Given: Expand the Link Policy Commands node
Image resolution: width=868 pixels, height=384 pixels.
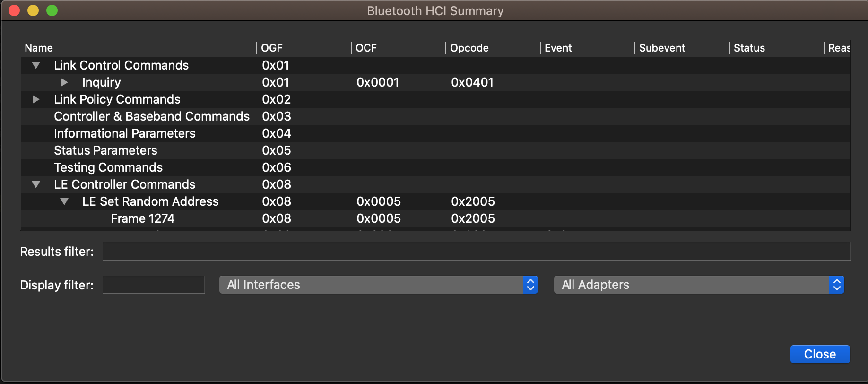Looking at the screenshot, I should (x=36, y=99).
